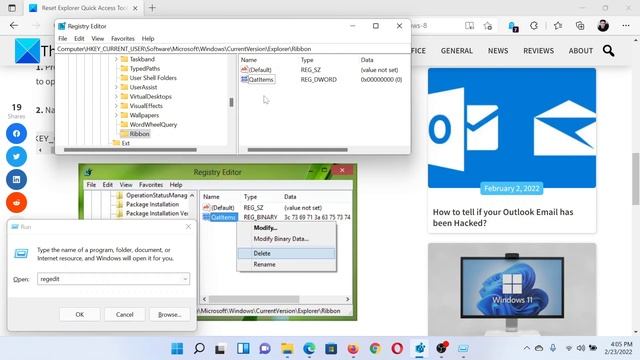
Task: Select the WordWheelQuery registry key
Action: tap(153, 124)
